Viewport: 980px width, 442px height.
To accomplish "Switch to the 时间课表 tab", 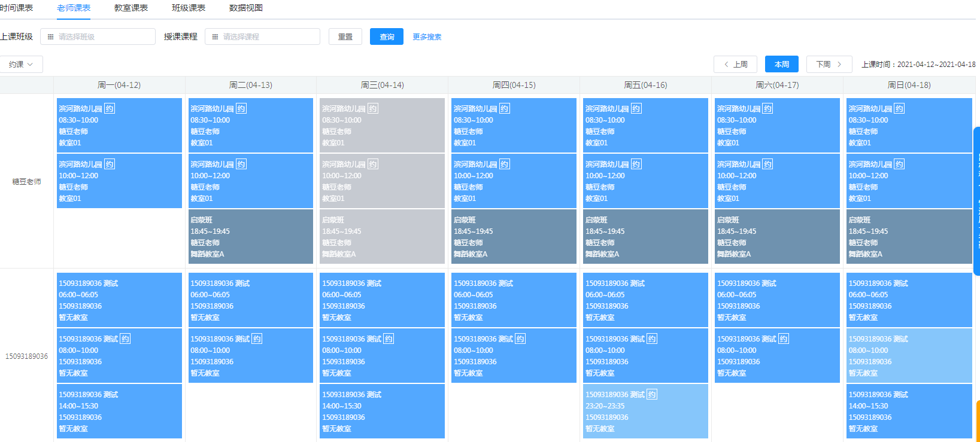I will pyautogui.click(x=16, y=8).
